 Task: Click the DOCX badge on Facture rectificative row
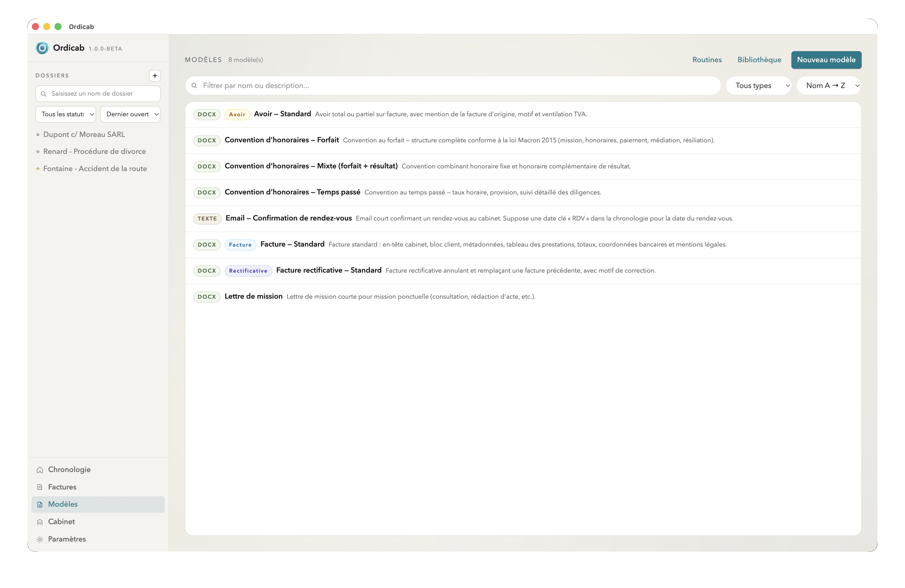click(x=207, y=271)
